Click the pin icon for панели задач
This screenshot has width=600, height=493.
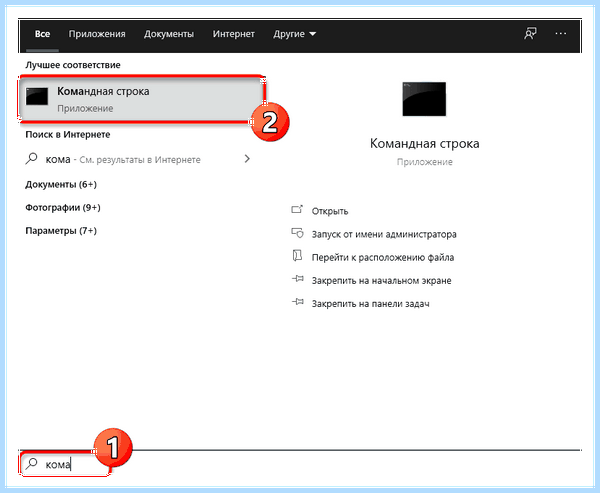pos(298,302)
